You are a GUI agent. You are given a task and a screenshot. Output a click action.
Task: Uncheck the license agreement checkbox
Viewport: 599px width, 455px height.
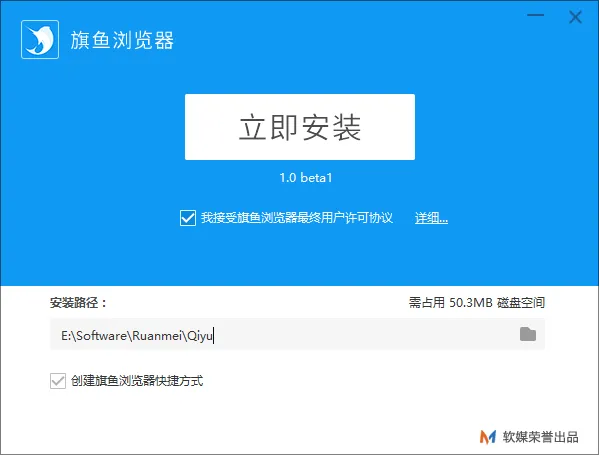point(188,218)
